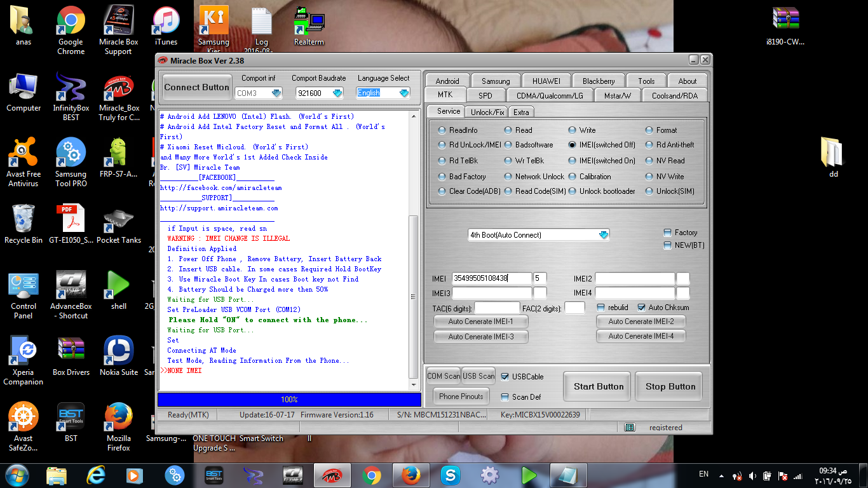The height and width of the screenshot is (488, 868).
Task: Click the COM Scan button
Action: point(444,376)
